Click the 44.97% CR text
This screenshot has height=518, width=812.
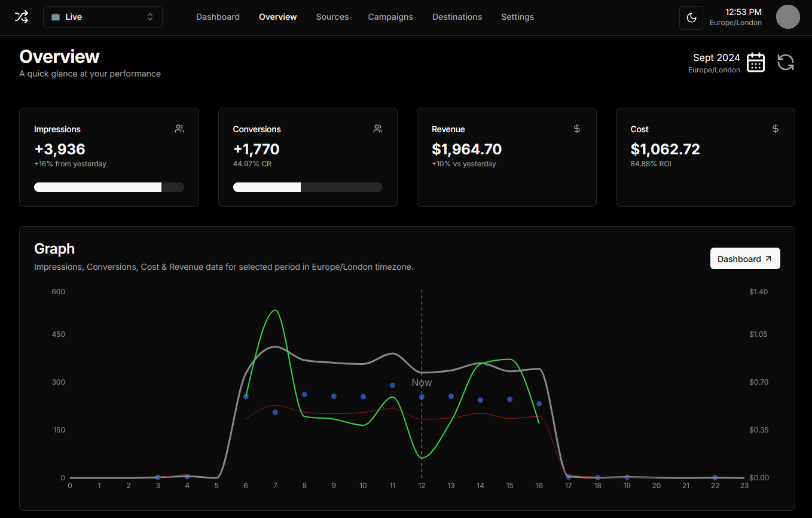(x=252, y=164)
